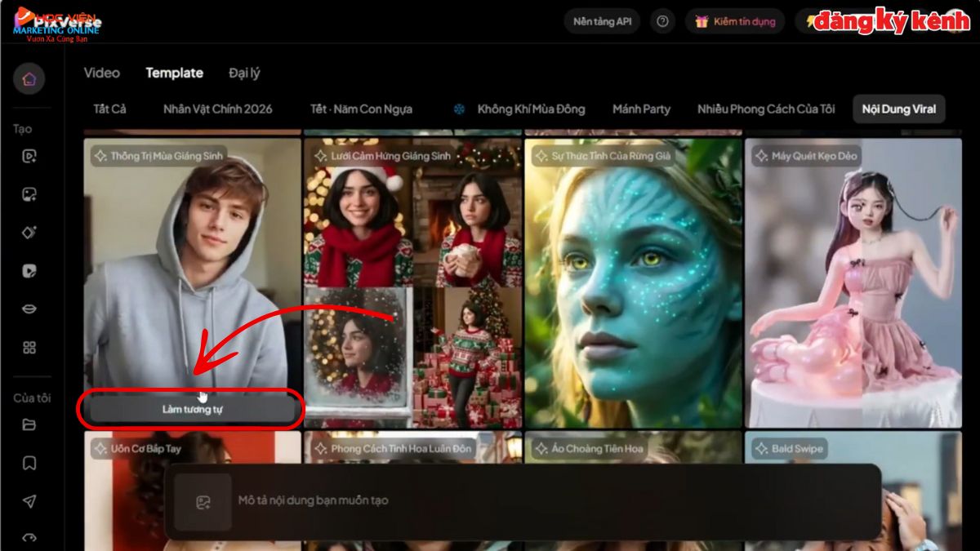Open the help question mark icon

(661, 21)
